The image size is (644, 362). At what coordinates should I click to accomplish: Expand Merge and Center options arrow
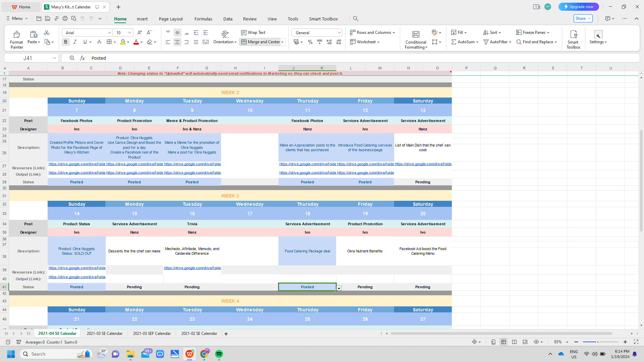point(282,42)
